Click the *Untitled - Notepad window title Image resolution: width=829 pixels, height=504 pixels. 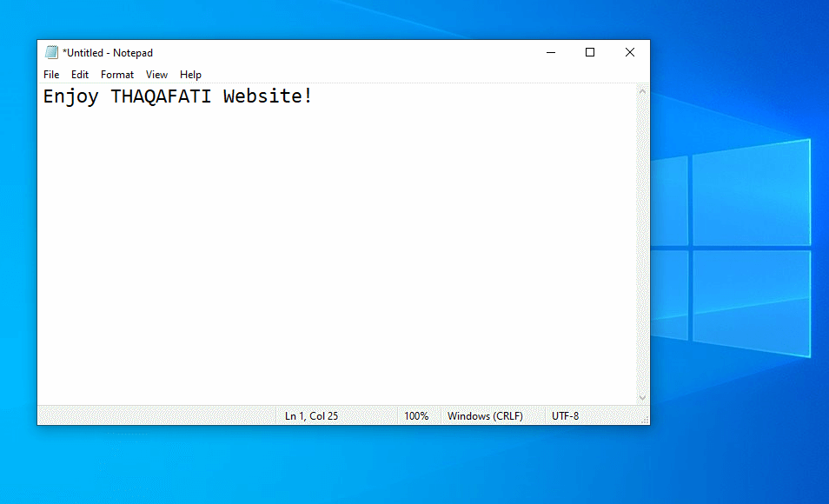click(x=108, y=53)
